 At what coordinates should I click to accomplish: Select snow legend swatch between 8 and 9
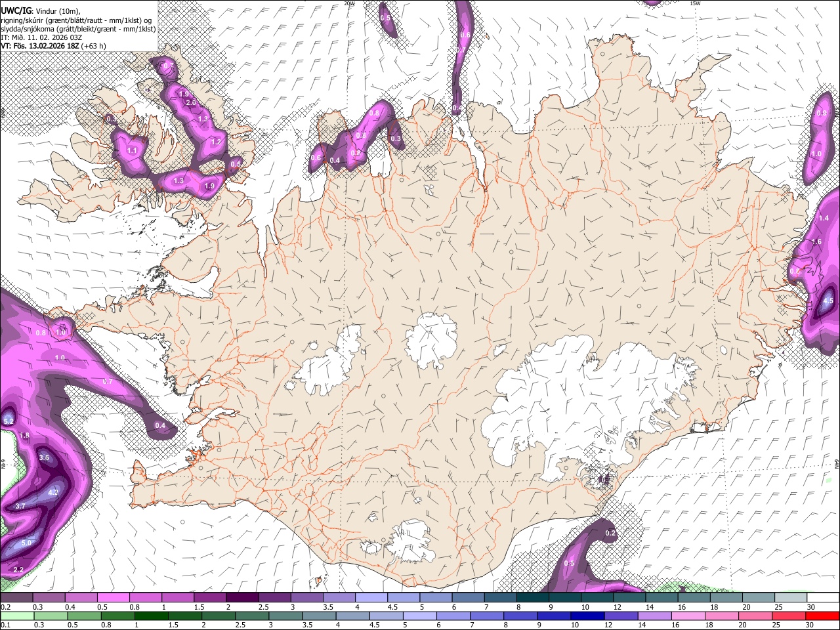pos(532,597)
